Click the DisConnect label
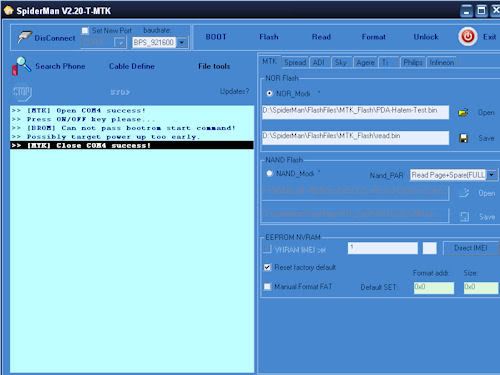The height and width of the screenshot is (375, 500). 55,38
